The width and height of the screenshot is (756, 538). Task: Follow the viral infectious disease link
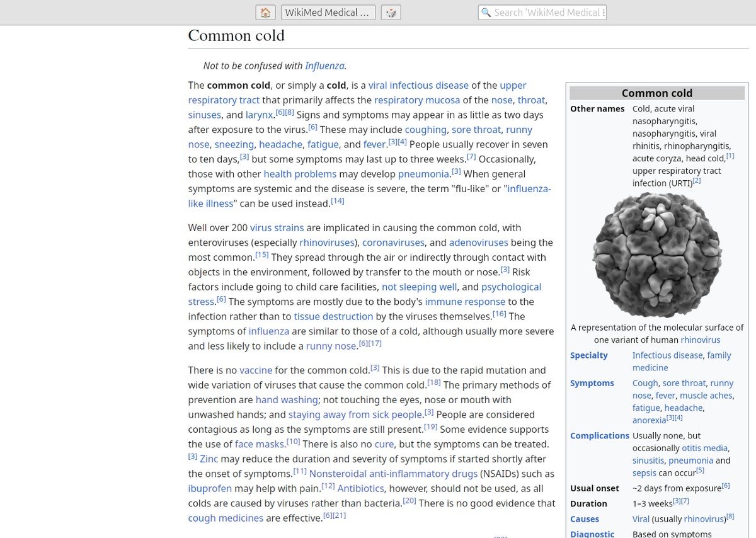[418, 85]
